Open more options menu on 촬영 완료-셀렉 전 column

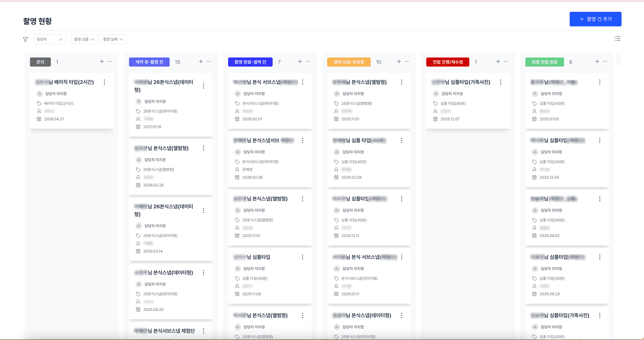pyautogui.click(x=308, y=61)
